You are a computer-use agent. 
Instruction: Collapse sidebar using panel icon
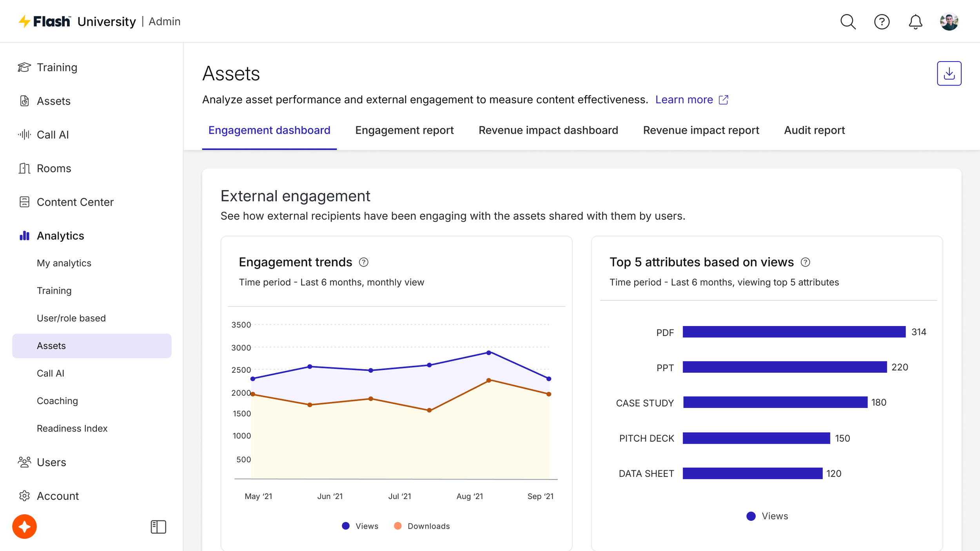click(158, 527)
